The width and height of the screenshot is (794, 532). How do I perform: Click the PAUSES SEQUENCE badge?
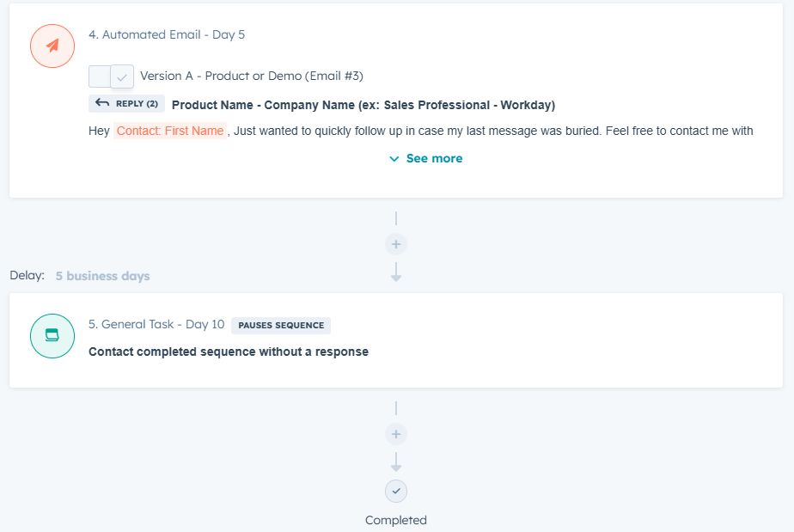[281, 325]
